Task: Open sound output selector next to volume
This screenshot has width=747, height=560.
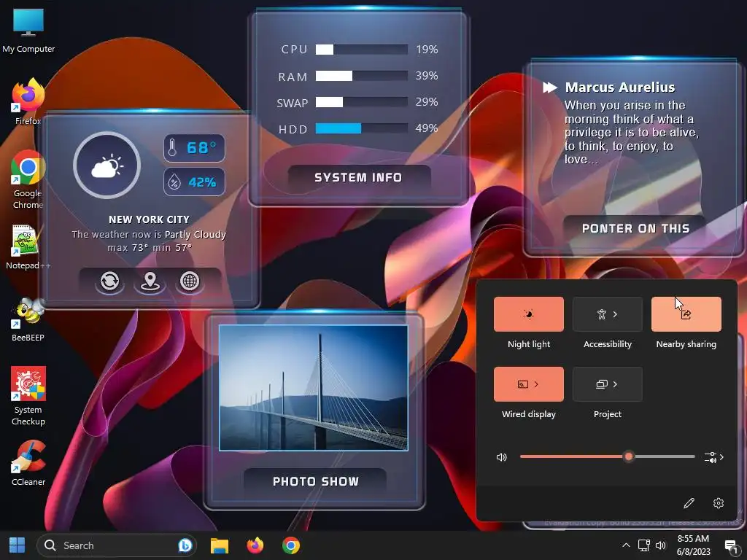Action: [713, 457]
